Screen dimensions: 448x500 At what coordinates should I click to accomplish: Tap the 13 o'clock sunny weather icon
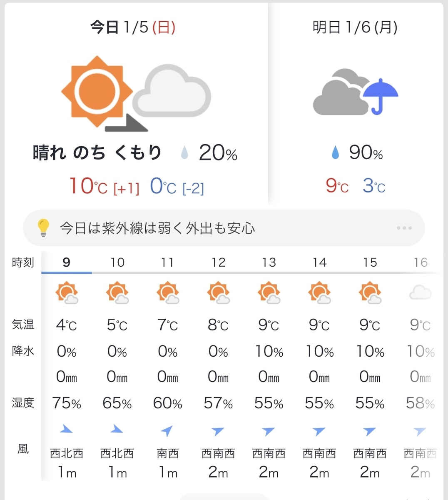coord(269,293)
